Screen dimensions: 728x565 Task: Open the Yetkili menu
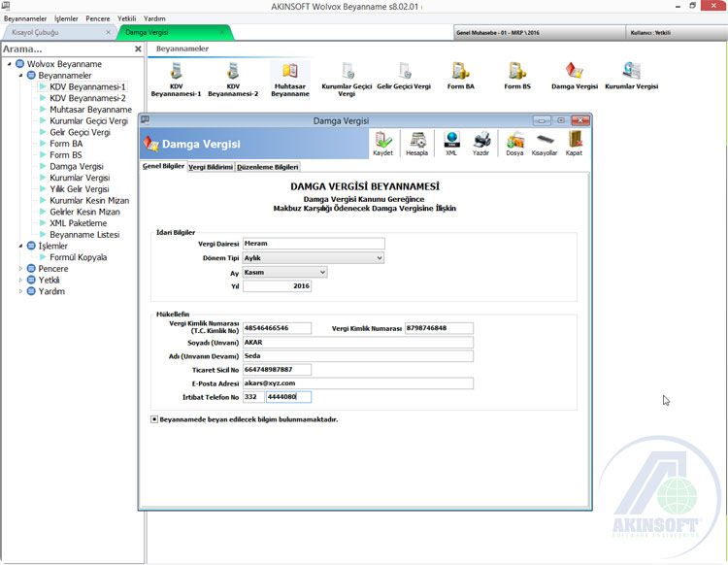pyautogui.click(x=127, y=18)
